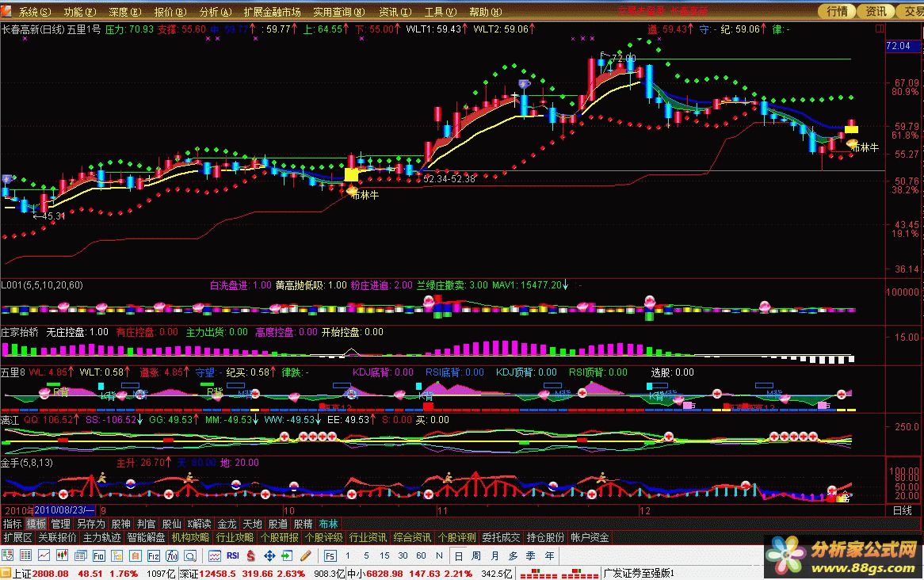The height and width of the screenshot is (580, 924).
Task: Select the 管理 tab
Action: tap(60, 524)
